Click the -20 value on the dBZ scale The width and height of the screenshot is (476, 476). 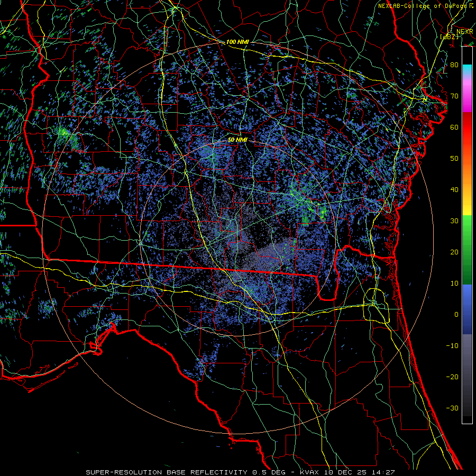(x=452, y=377)
